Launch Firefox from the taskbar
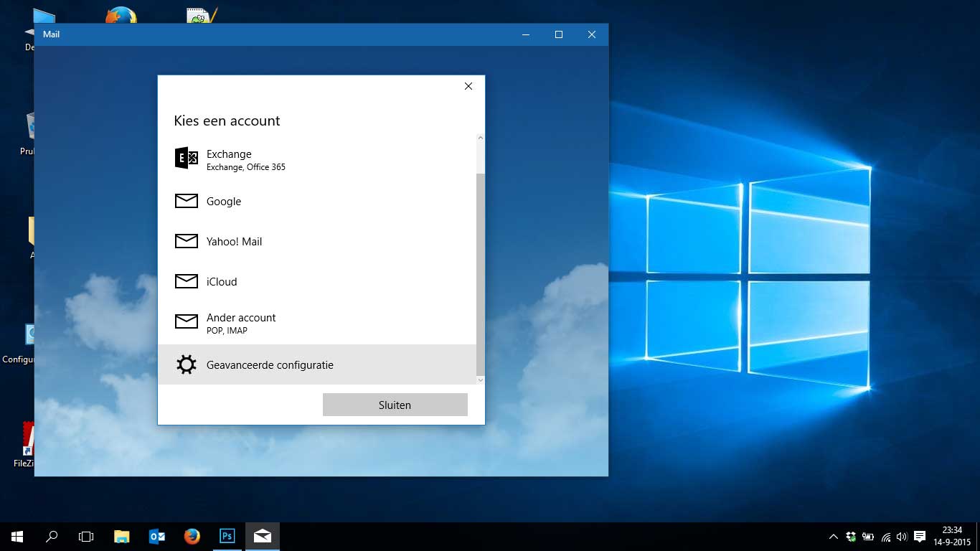 (192, 537)
